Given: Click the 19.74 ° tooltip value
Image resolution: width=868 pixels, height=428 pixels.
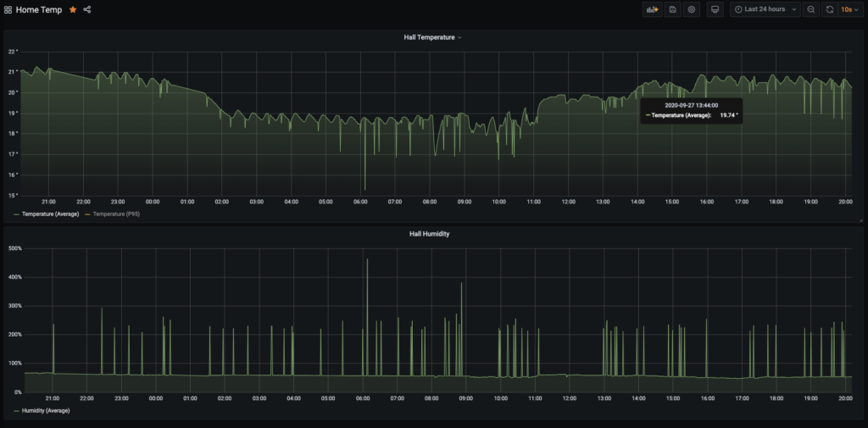Looking at the screenshot, I should 728,115.
